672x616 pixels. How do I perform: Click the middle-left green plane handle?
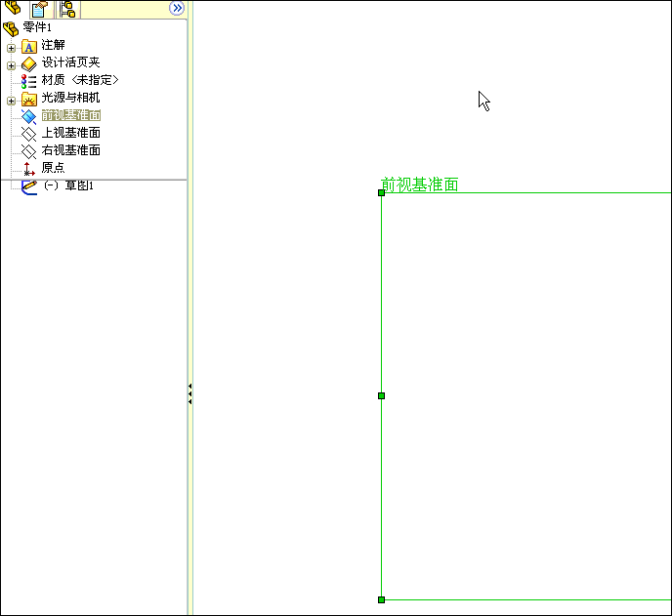[382, 395]
